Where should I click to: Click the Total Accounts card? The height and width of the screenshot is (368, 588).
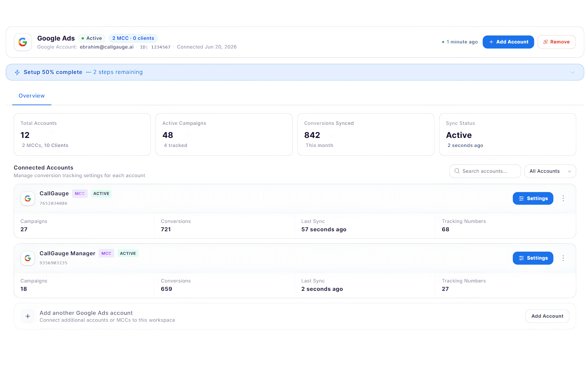tap(82, 134)
